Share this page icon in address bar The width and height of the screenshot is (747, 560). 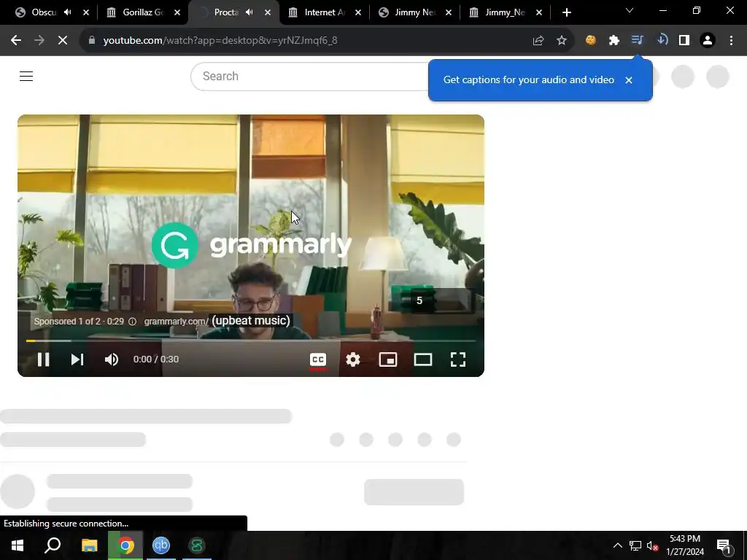538,41
